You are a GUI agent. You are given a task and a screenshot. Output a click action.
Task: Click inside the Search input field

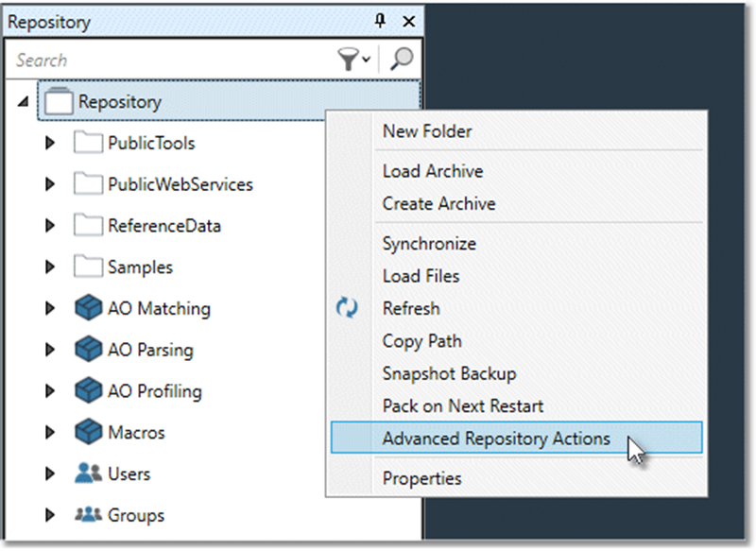point(170,60)
